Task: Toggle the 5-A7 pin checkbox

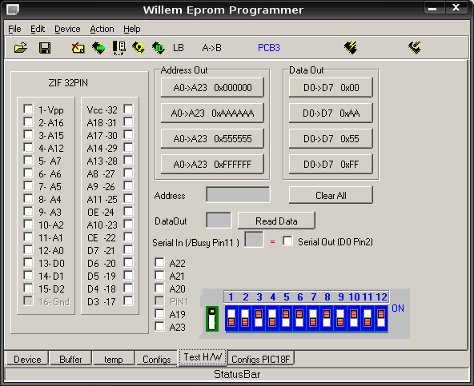Action: coord(28,160)
